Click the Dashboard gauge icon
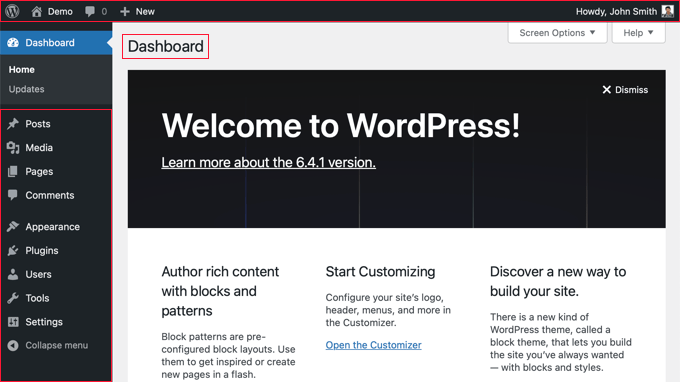 (13, 42)
